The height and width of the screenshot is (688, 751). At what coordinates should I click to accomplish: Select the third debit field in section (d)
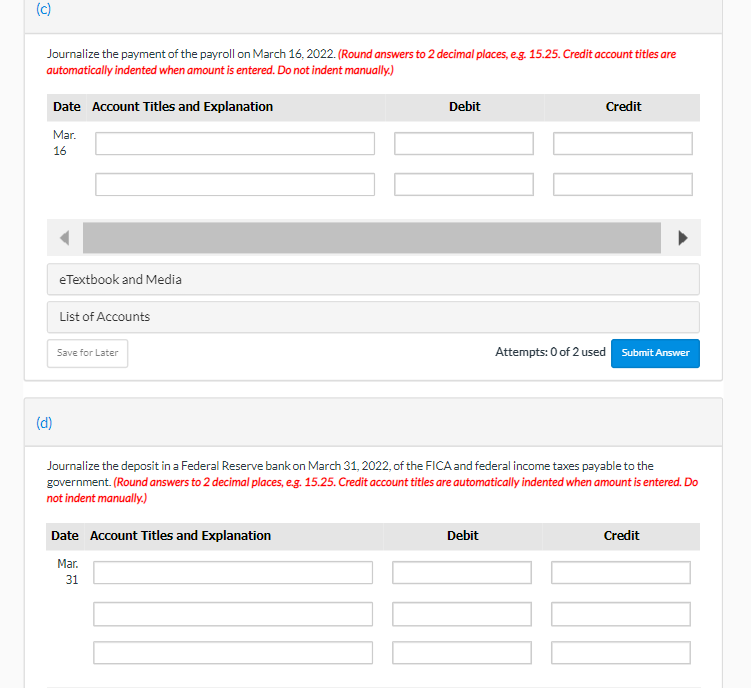coord(462,653)
